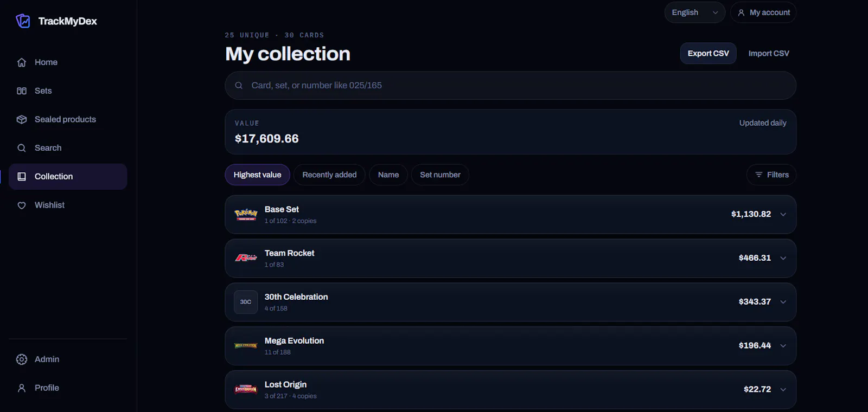This screenshot has height=412, width=868.
Task: Click the Base Set title text
Action: click(282, 209)
